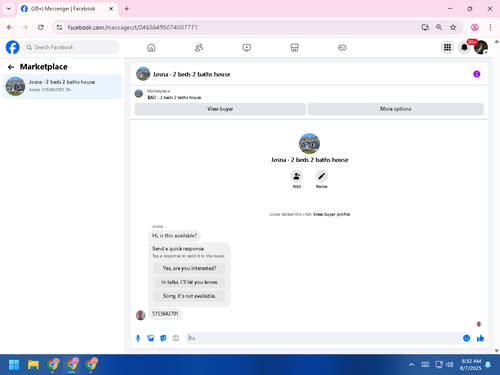Viewport: 500px width, 375px height.
Task: Choose a sticker icon in composer
Action: [163, 338]
